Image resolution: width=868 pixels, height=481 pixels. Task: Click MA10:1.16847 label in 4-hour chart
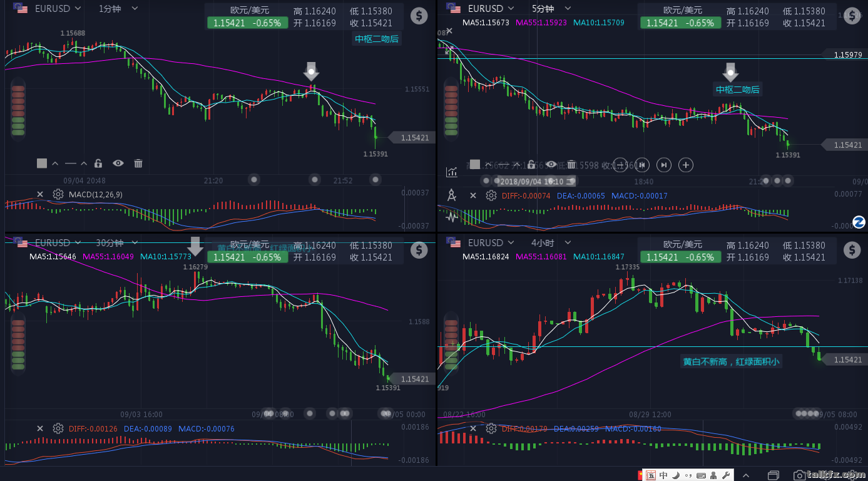599,257
